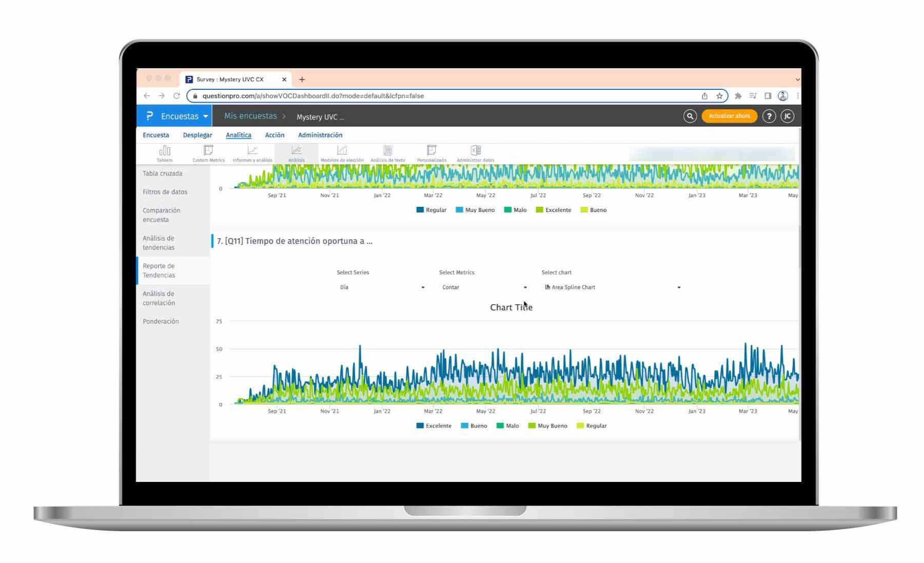Click the Actualizar ahora button
The image size is (924, 563).
tap(729, 117)
